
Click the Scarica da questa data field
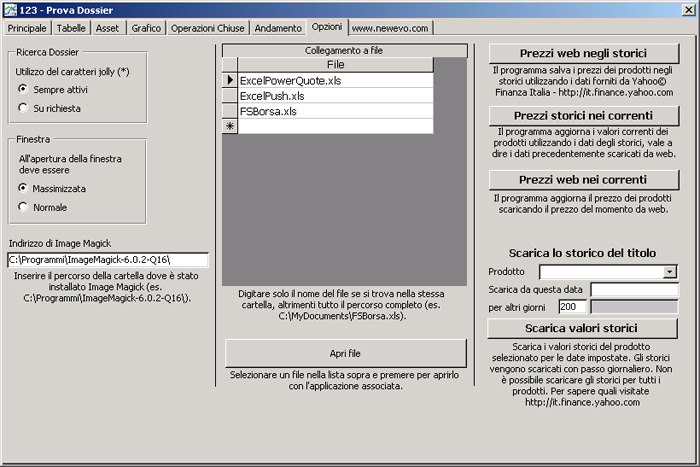pyautogui.click(x=634, y=290)
